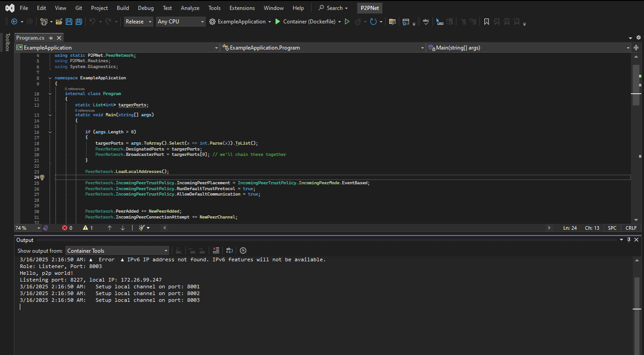
Task: Click the code cleanup broom icon
Action: (142, 228)
